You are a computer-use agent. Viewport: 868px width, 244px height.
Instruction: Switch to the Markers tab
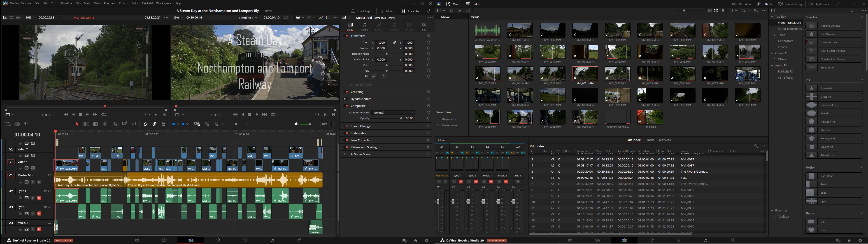tap(664, 140)
